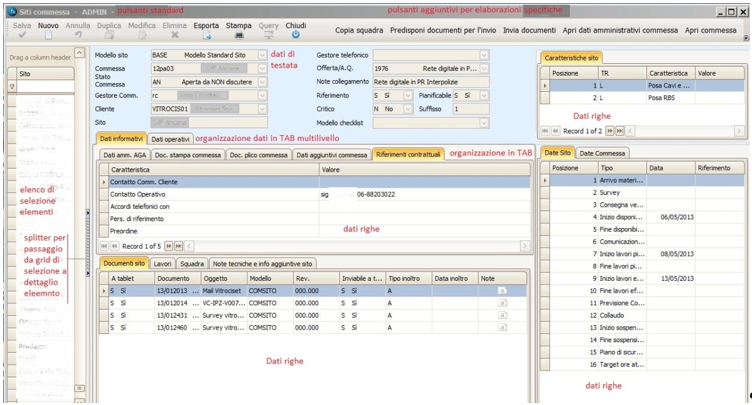
Task: Click the Chiudi power icon
Action: [x=296, y=35]
